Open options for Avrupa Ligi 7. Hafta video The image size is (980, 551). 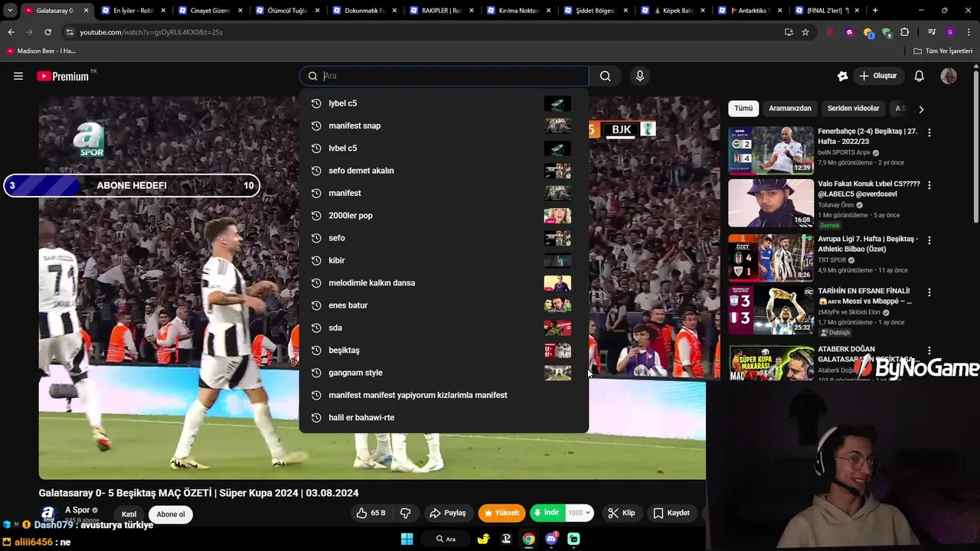coord(929,240)
